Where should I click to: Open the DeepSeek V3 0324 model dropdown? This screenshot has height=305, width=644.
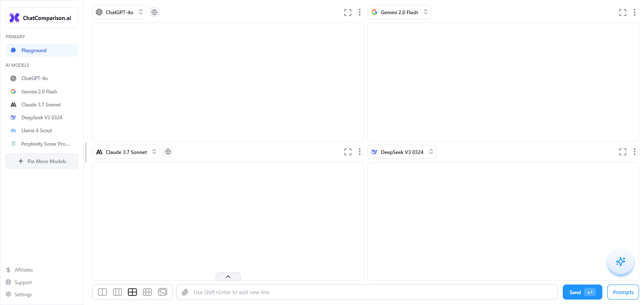[x=402, y=152]
